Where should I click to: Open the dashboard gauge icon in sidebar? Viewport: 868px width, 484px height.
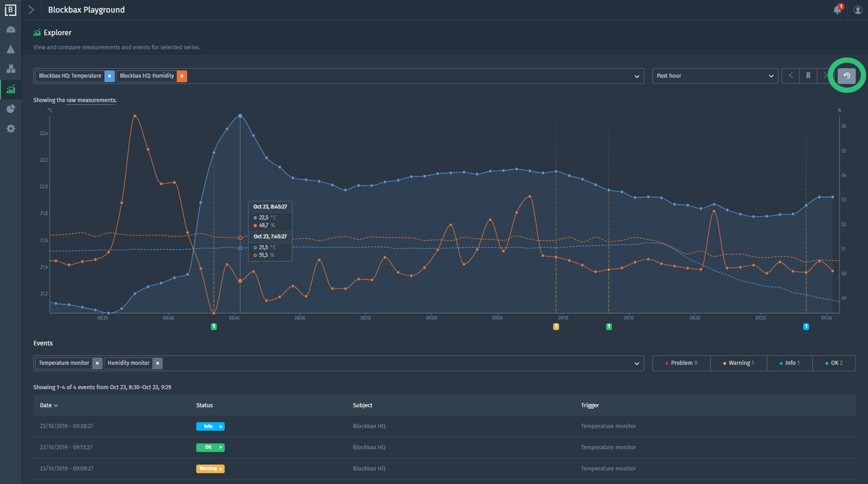point(11,30)
